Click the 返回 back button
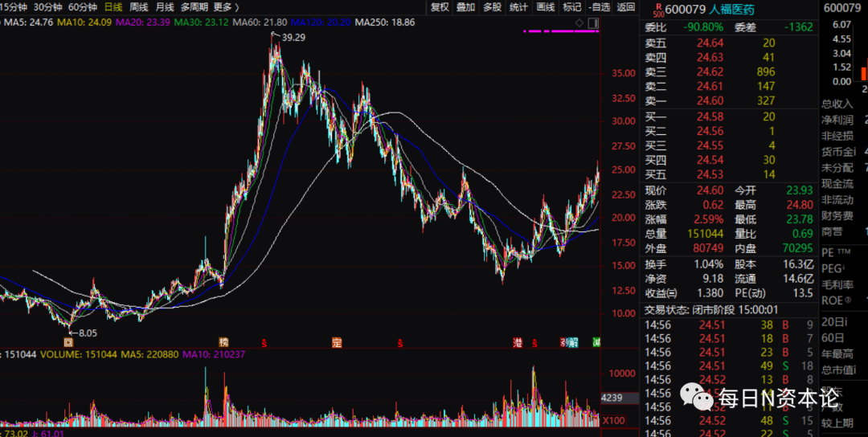The height and width of the screenshot is (437, 868). 626,7
